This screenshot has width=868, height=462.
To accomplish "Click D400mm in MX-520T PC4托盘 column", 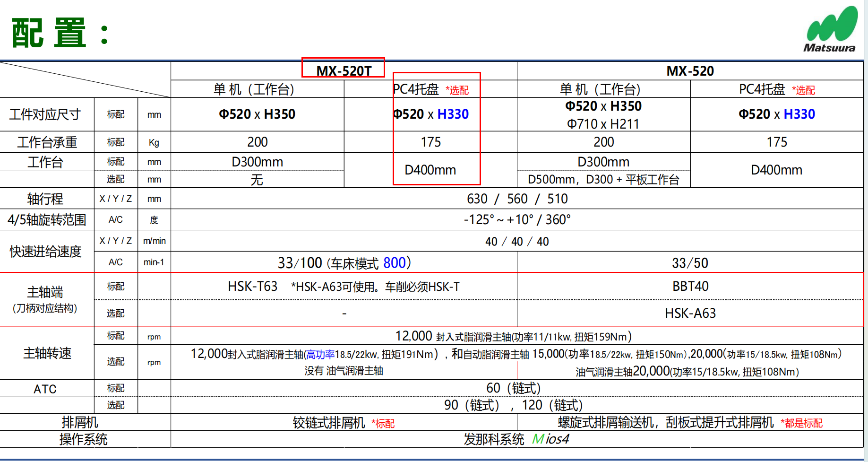I will (430, 170).
